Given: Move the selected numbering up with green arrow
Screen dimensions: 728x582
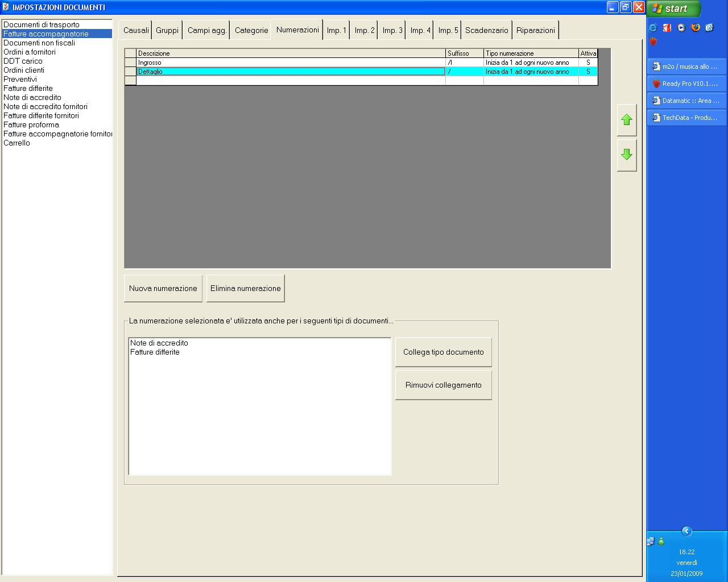Looking at the screenshot, I should [627, 120].
